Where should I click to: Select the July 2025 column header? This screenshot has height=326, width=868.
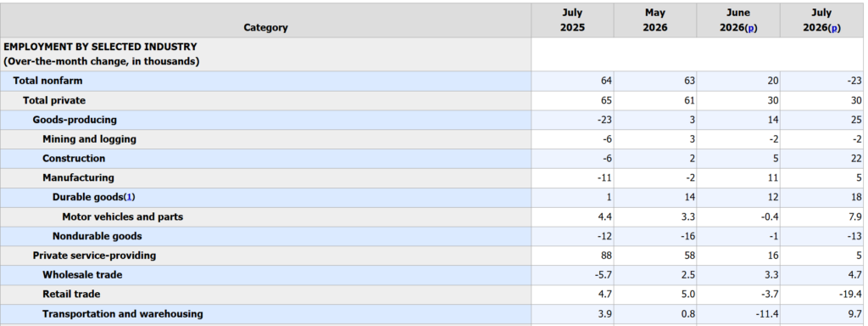point(572,20)
